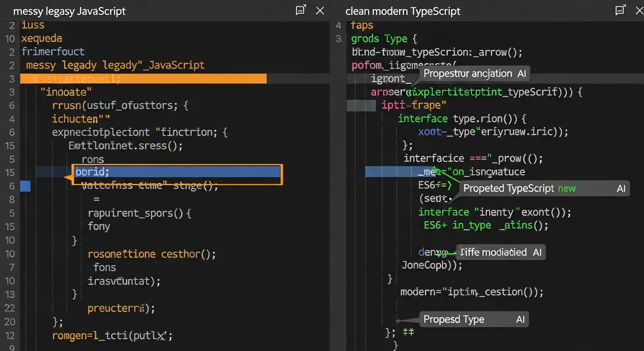Select the 'xoot-_type"eriyruew.iric));' line
644x351 pixels.
pyautogui.click(x=493, y=132)
